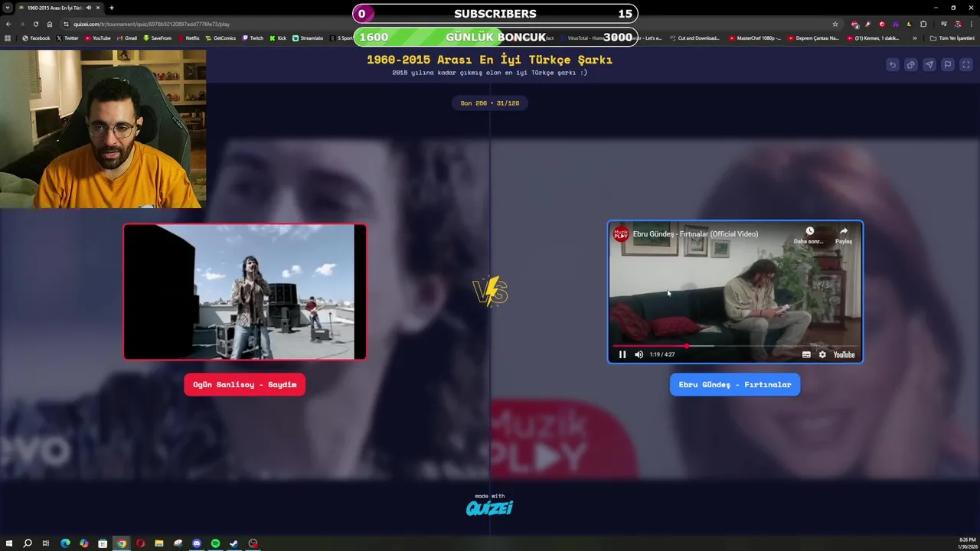Click the quizei.com address bar
Viewport: 980px width, 551px height.
452,24
